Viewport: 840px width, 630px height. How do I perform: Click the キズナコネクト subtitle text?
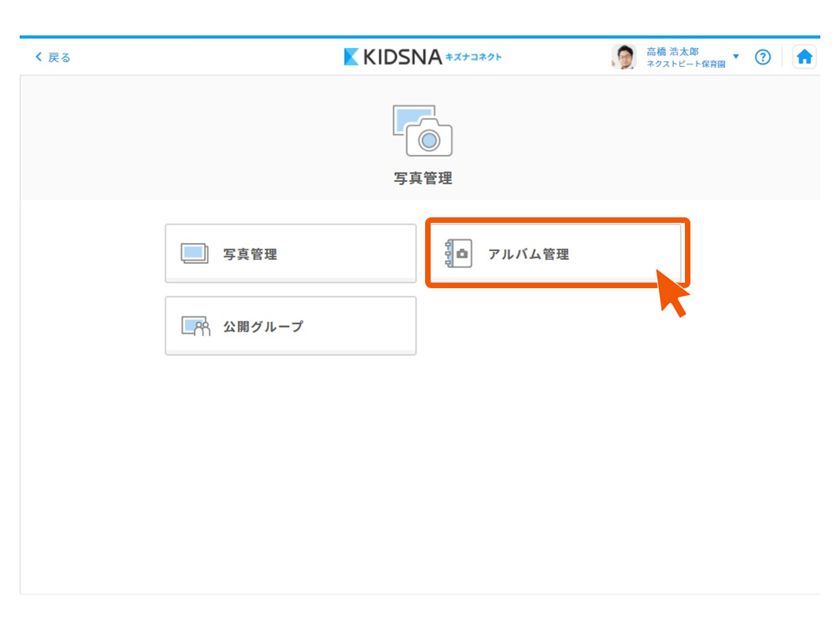(473, 57)
